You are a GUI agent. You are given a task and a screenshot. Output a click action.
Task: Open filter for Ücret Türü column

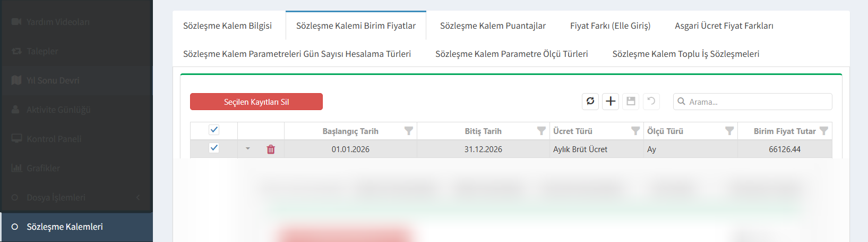click(x=635, y=131)
